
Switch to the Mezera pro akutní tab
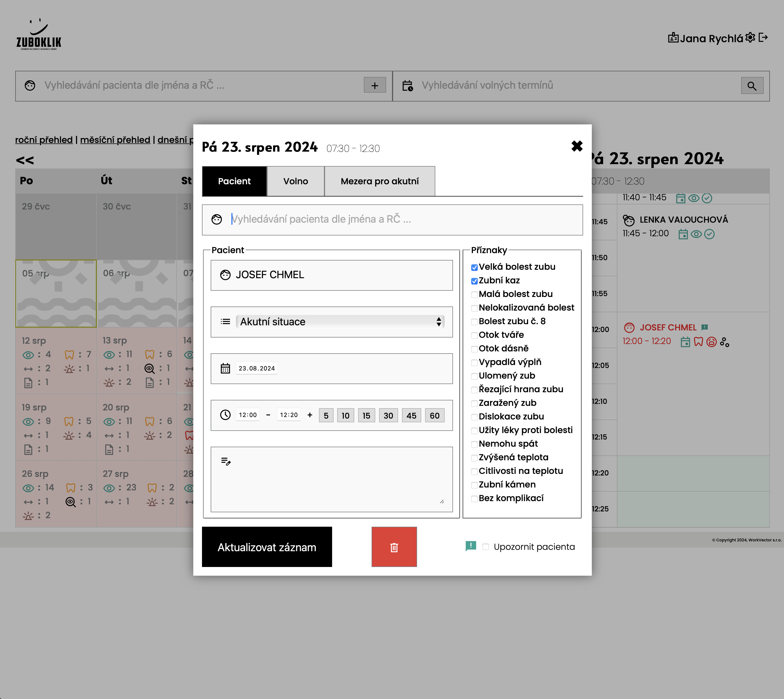(380, 181)
